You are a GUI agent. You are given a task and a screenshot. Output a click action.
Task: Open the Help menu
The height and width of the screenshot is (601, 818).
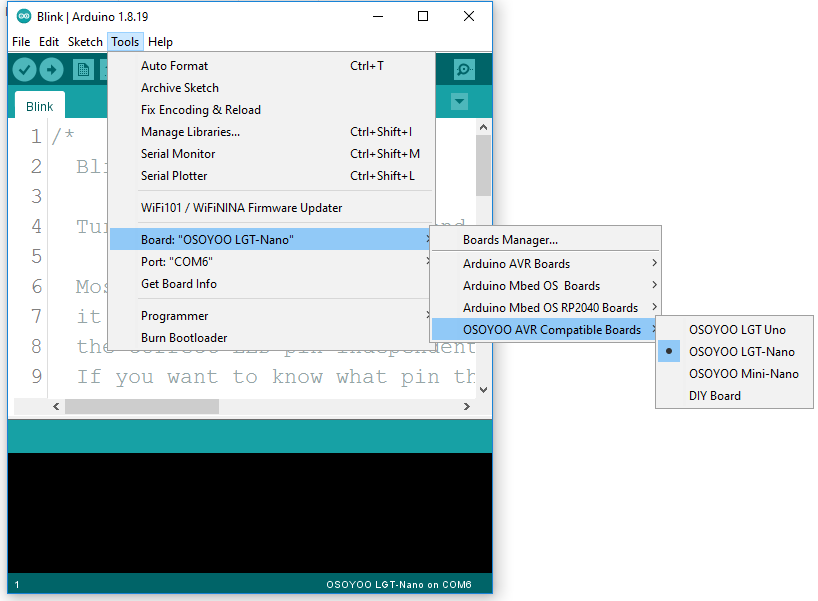(160, 42)
